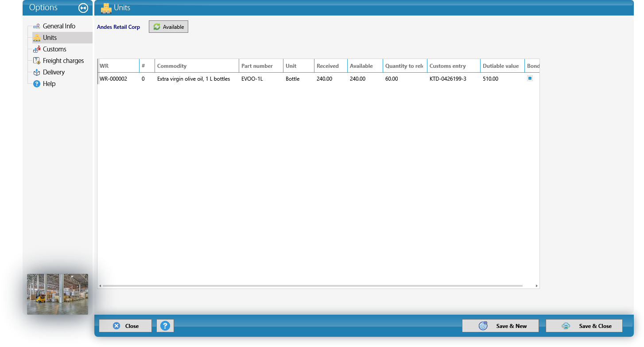Click the Units header boxes icon
Screen dimensions: 644x347
tap(106, 8)
